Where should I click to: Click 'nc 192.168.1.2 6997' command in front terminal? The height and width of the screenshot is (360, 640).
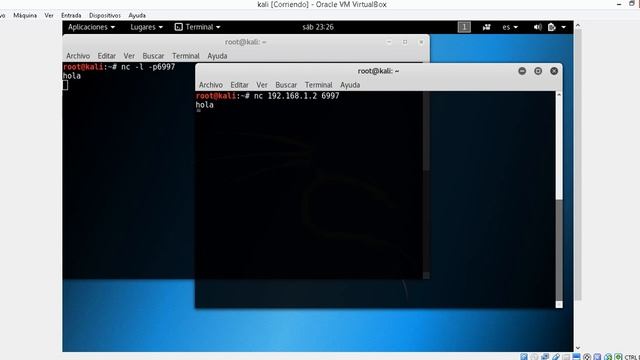tap(296, 96)
